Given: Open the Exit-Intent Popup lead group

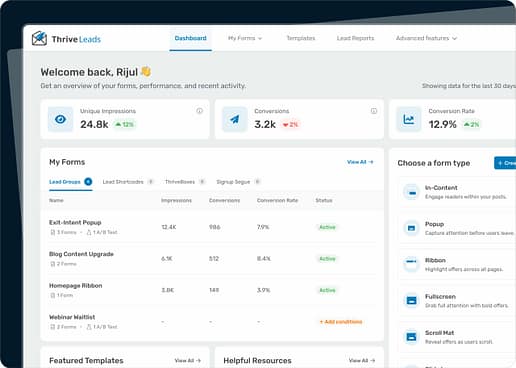Looking at the screenshot, I should tap(75, 222).
